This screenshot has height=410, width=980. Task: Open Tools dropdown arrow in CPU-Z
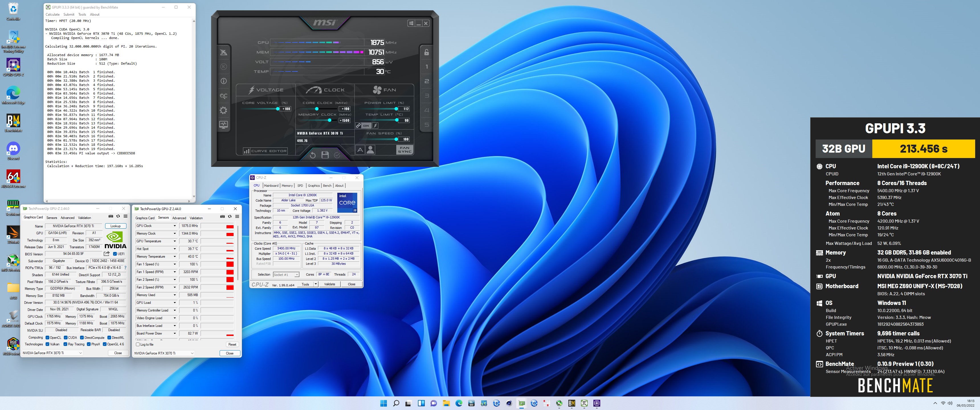pyautogui.click(x=316, y=284)
